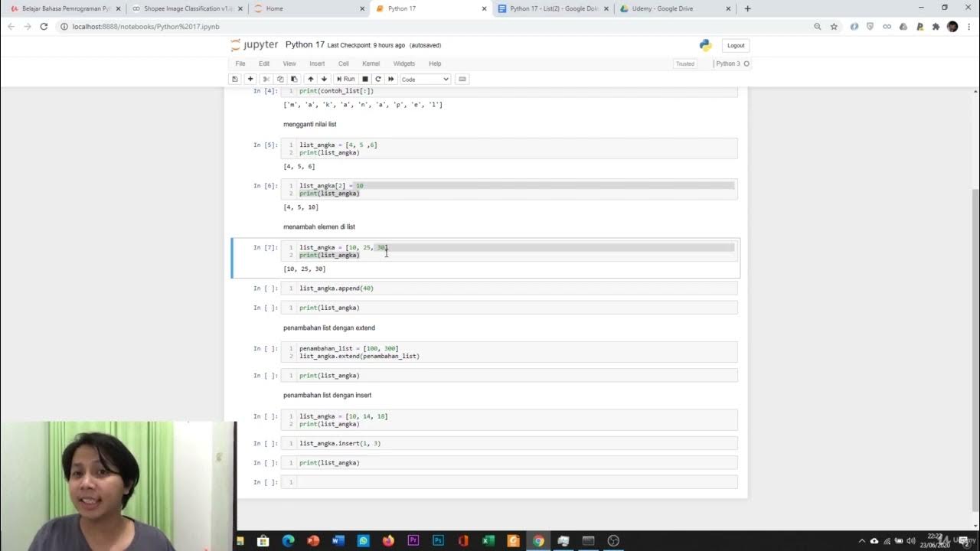Open the cell type dropdown showing Code

click(x=425, y=79)
